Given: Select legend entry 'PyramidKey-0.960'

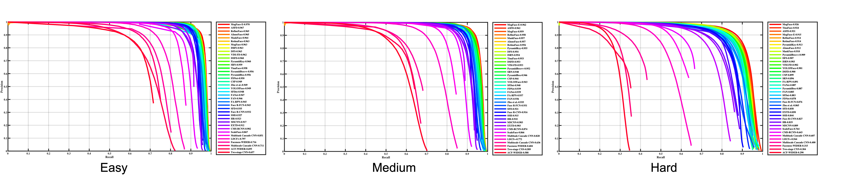Looking at the screenshot, I should click(x=241, y=61).
